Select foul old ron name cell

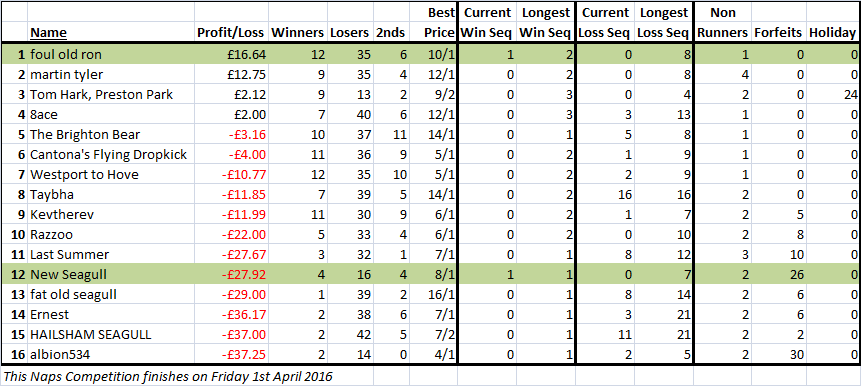(x=111, y=54)
